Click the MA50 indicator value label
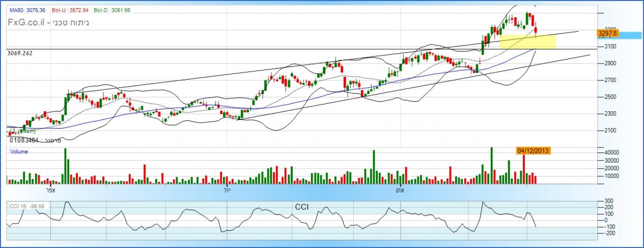This screenshot has width=644, height=248. click(x=25, y=10)
